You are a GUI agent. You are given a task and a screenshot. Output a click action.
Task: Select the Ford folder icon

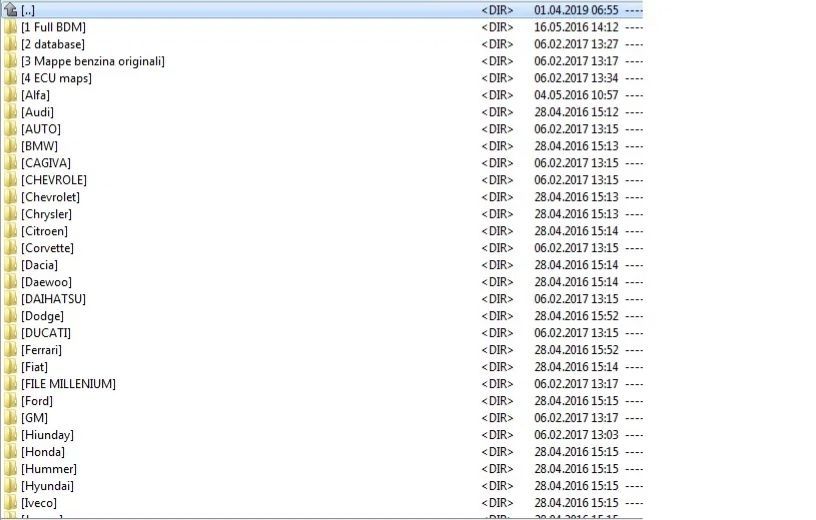point(10,401)
